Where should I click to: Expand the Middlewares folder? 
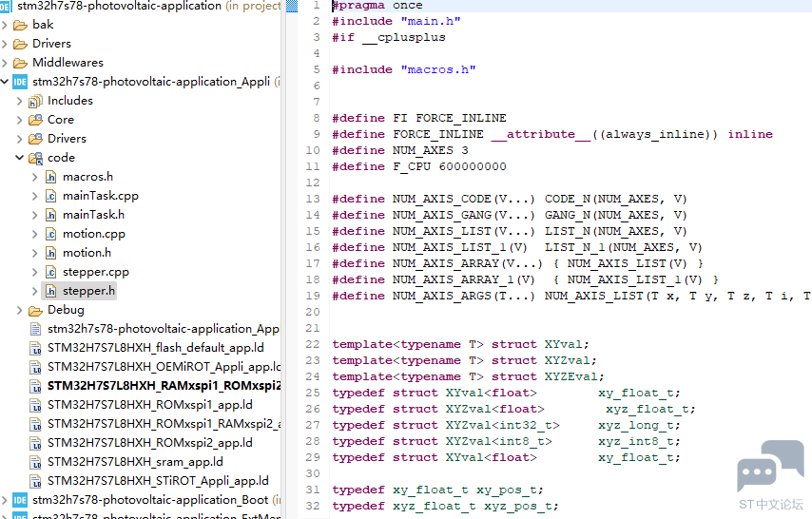(x=5, y=63)
